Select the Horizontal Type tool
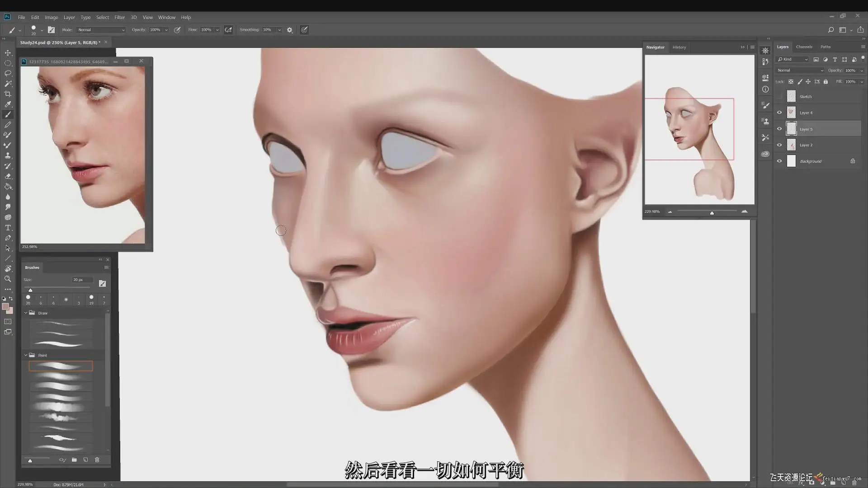The image size is (868, 488). 8,228
